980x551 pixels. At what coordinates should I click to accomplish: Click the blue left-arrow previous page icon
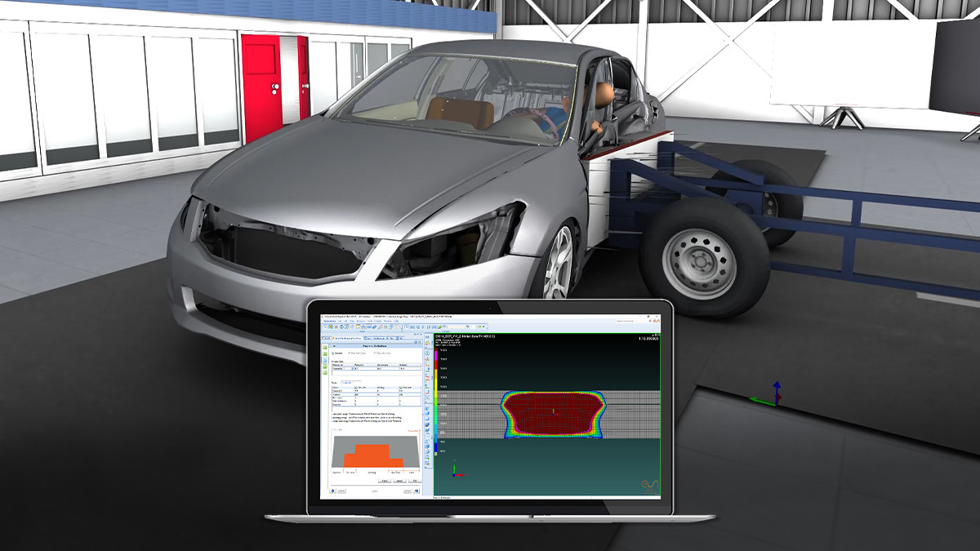333,492
